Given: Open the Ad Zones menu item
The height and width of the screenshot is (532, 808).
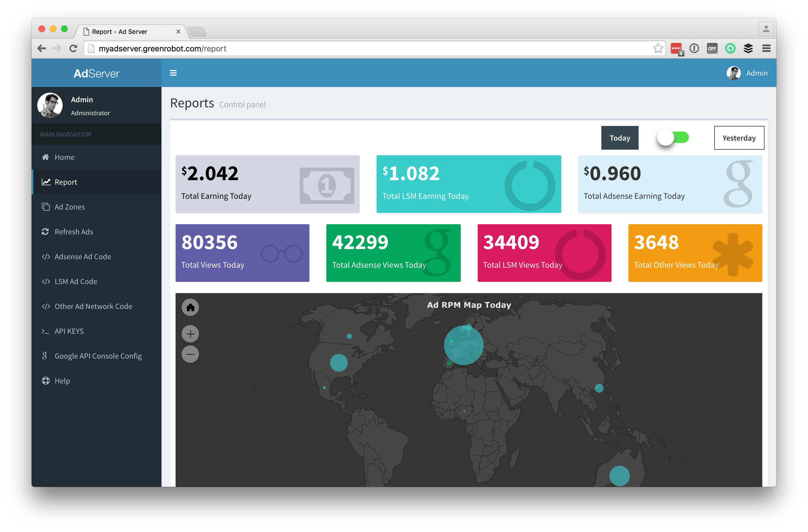Looking at the screenshot, I should [x=70, y=207].
